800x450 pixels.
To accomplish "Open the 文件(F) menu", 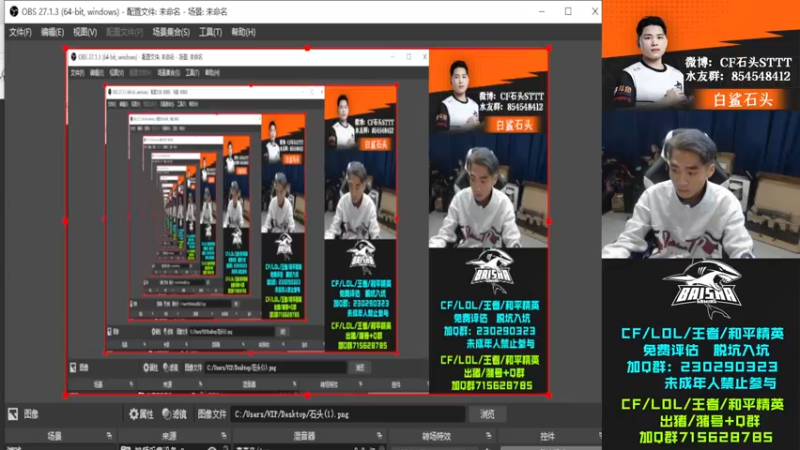I will tap(20, 32).
